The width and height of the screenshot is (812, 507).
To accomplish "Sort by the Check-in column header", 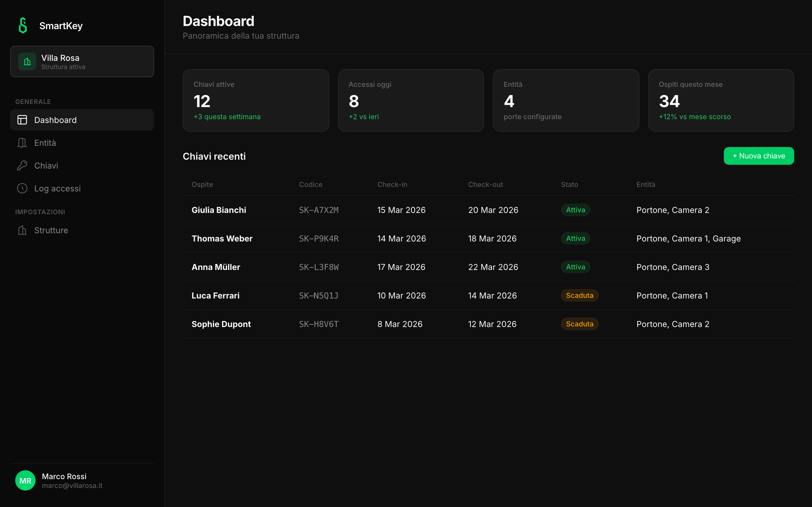I will 392,184.
